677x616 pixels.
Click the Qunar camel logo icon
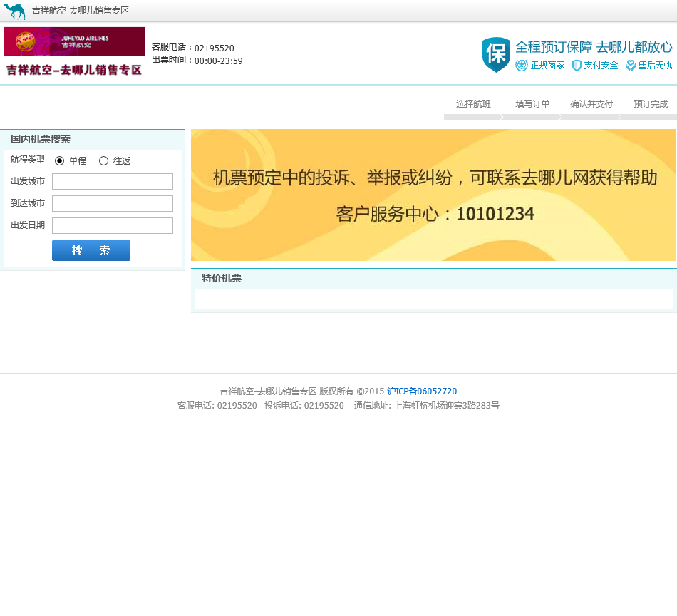tap(14, 11)
